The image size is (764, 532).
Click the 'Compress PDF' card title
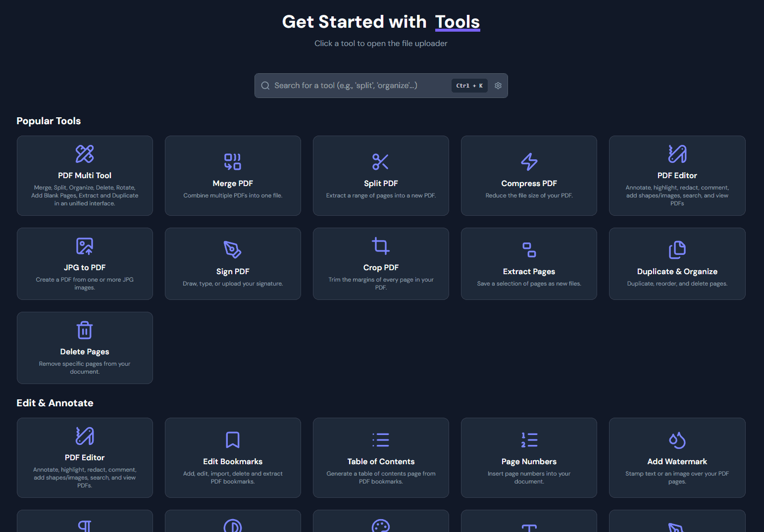pos(529,183)
